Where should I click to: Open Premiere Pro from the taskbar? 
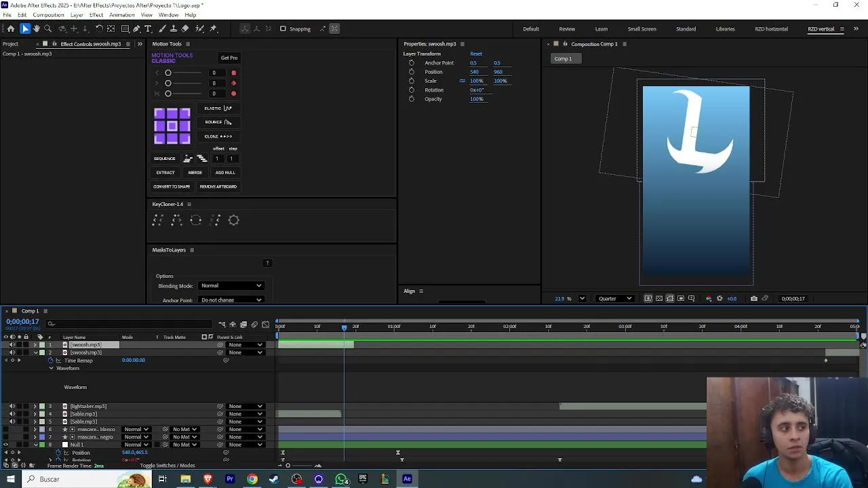230,479
